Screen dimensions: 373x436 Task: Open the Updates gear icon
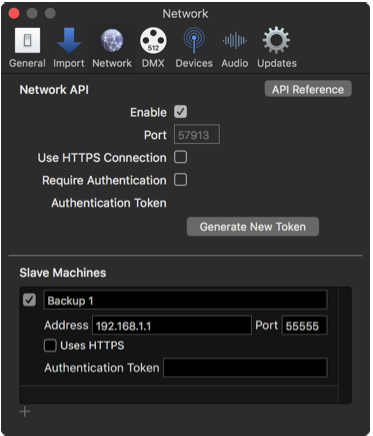276,41
